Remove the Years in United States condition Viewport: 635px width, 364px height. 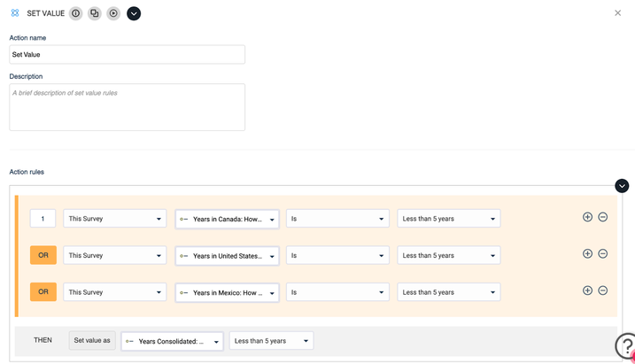(x=602, y=254)
